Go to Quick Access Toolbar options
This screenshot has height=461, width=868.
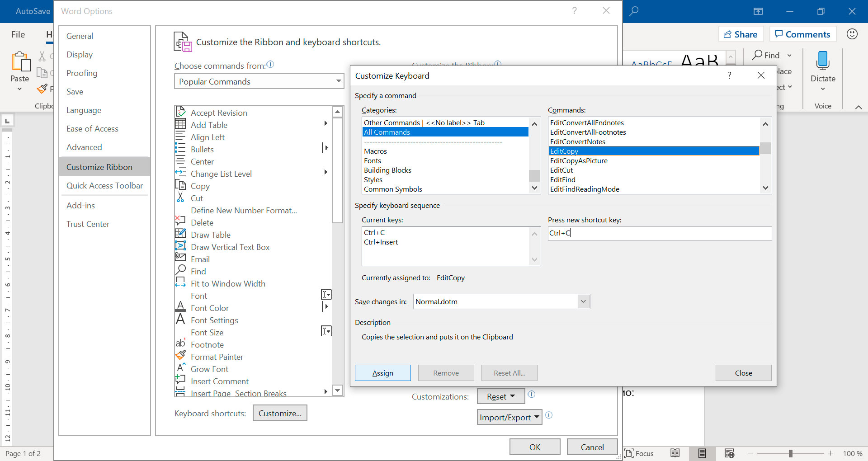[x=104, y=185]
